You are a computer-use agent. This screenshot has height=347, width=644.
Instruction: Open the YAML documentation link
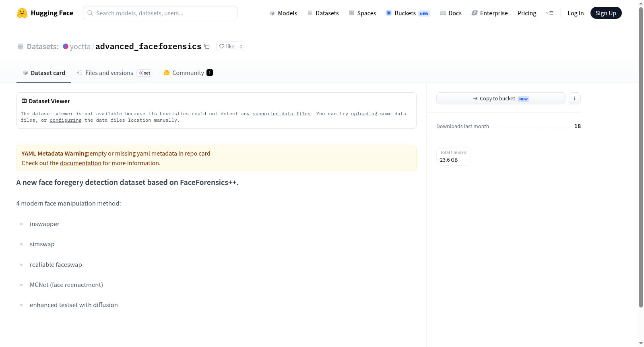(x=80, y=163)
